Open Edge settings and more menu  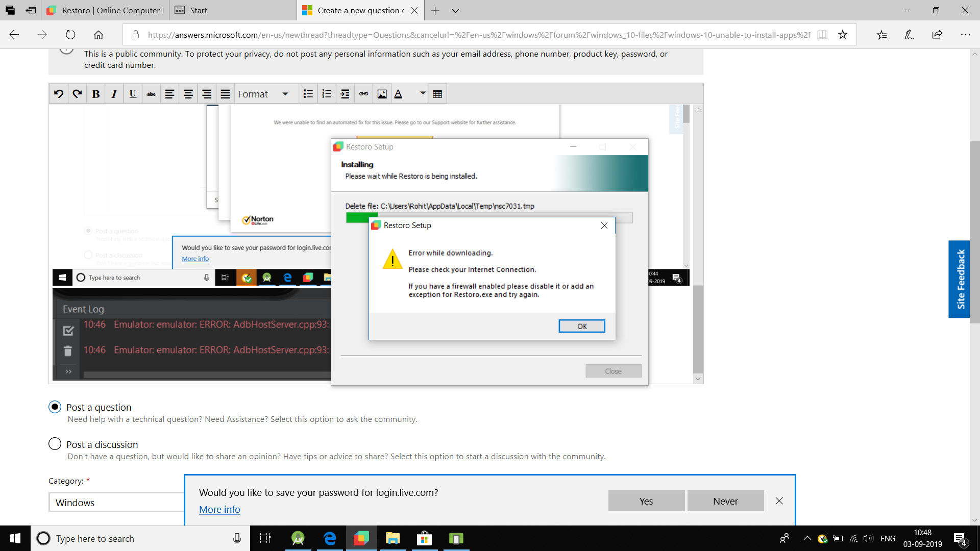pos(965,35)
